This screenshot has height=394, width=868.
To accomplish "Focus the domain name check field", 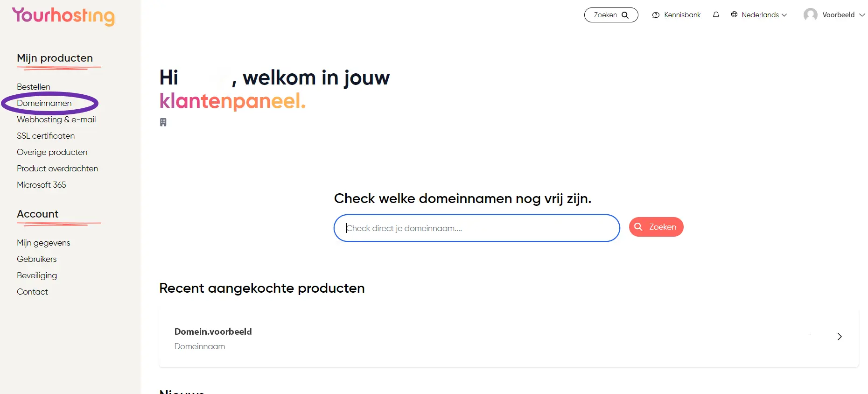I will click(x=476, y=228).
